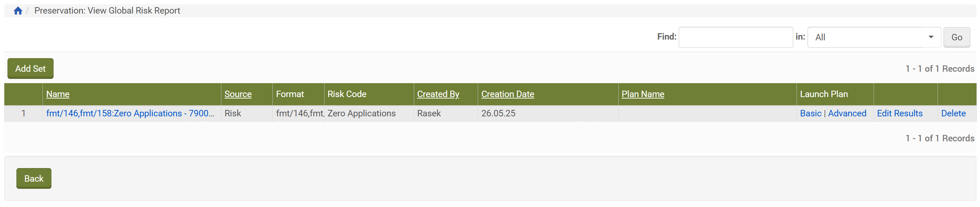Click the Edit Results link
This screenshot has height=207, width=980.
tap(899, 113)
